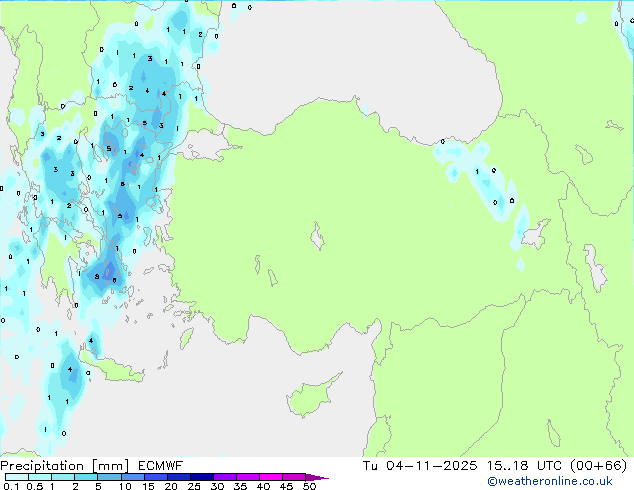Viewport: 634px width, 490px height.
Task: Select the 10–15 mm legend swatch
Action: (132, 477)
